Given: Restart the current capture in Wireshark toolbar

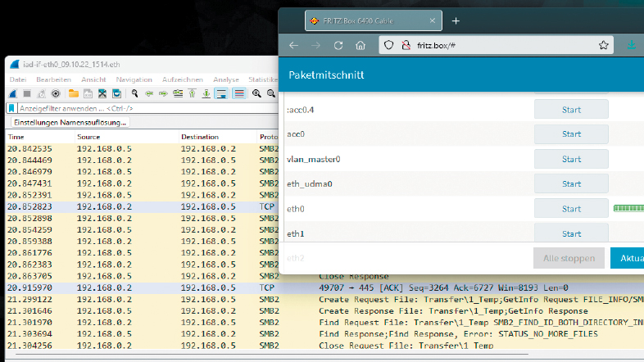Looking at the screenshot, I should coord(41,94).
